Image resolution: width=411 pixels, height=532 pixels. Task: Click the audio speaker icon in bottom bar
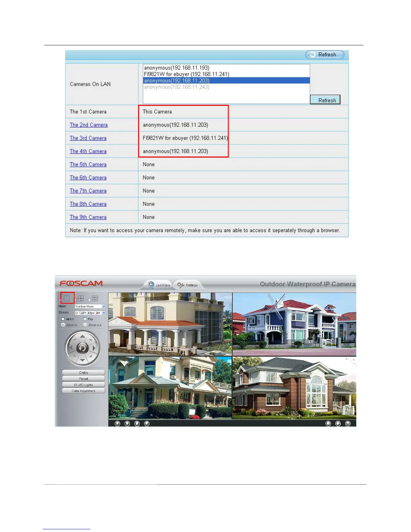(147, 424)
